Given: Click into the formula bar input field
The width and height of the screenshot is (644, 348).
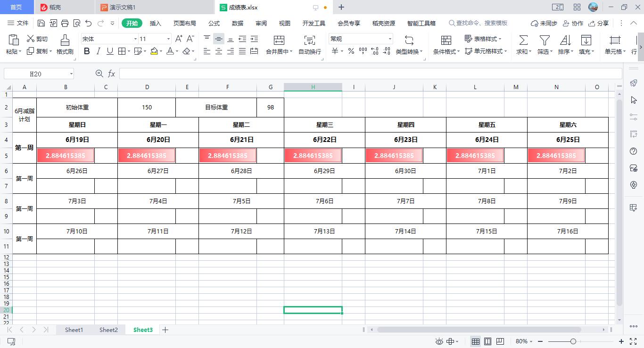Looking at the screenshot, I should [371, 74].
